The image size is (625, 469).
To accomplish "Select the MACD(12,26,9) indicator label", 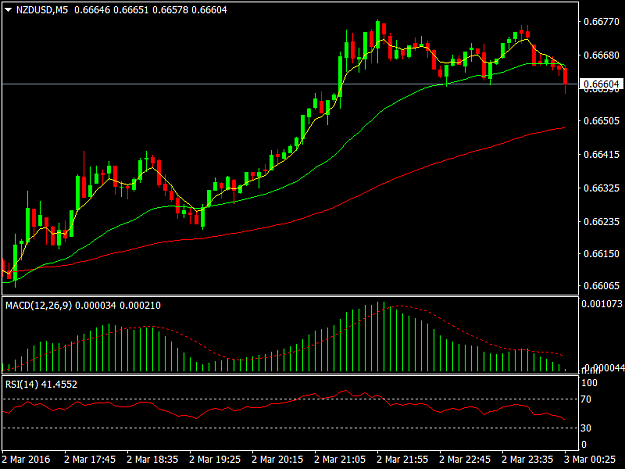I will click(39, 306).
